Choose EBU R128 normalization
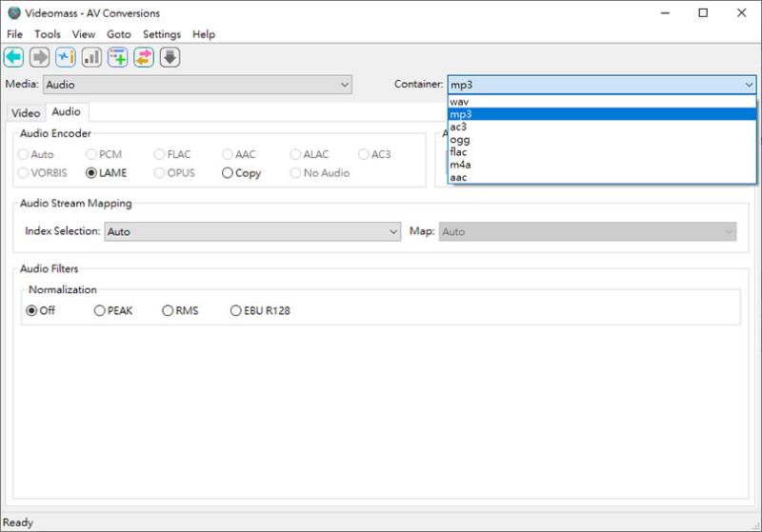This screenshot has width=762, height=532. point(260,310)
